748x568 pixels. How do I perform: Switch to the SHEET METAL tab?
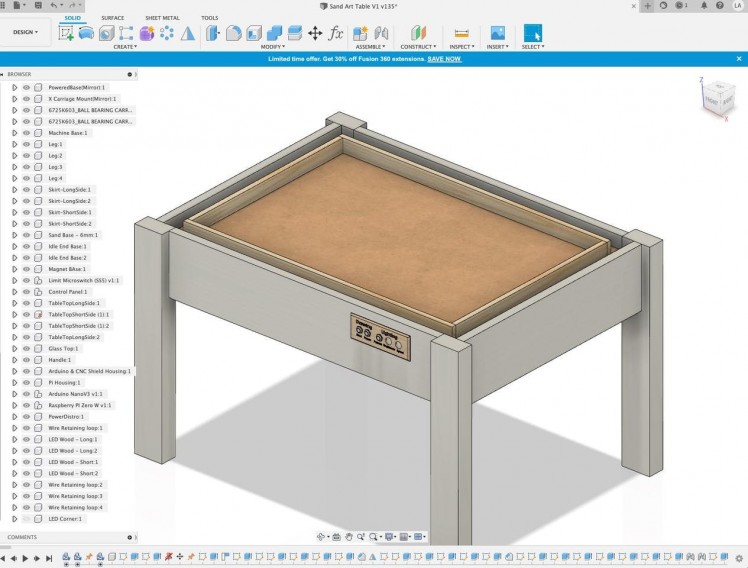(x=162, y=18)
